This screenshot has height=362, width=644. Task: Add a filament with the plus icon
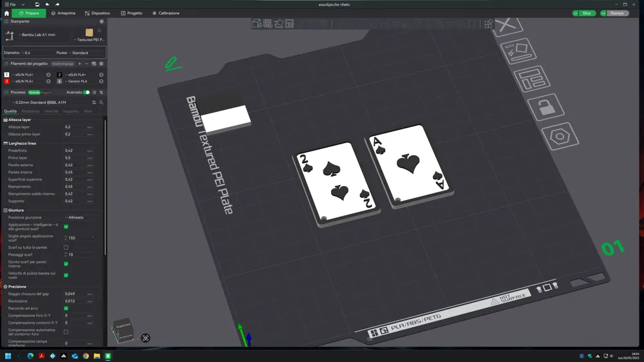point(80,64)
